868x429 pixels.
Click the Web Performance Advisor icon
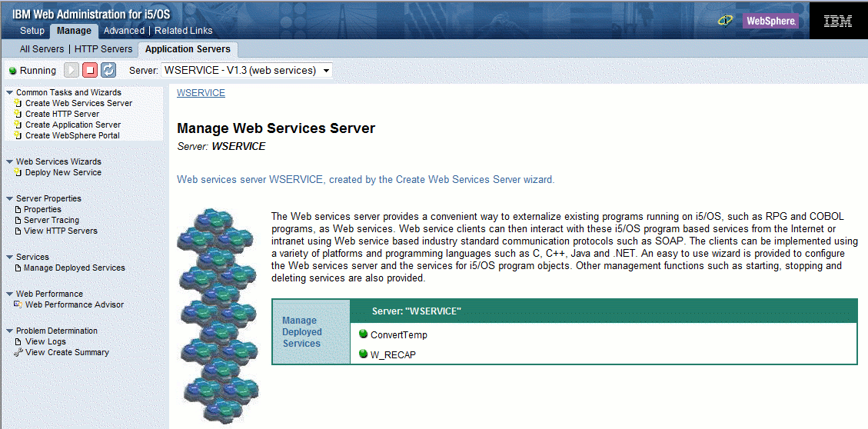coord(18,304)
